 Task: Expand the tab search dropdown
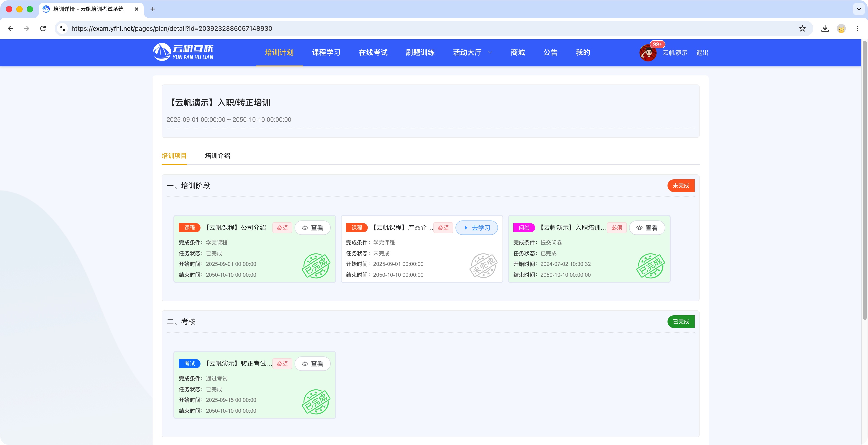click(859, 9)
